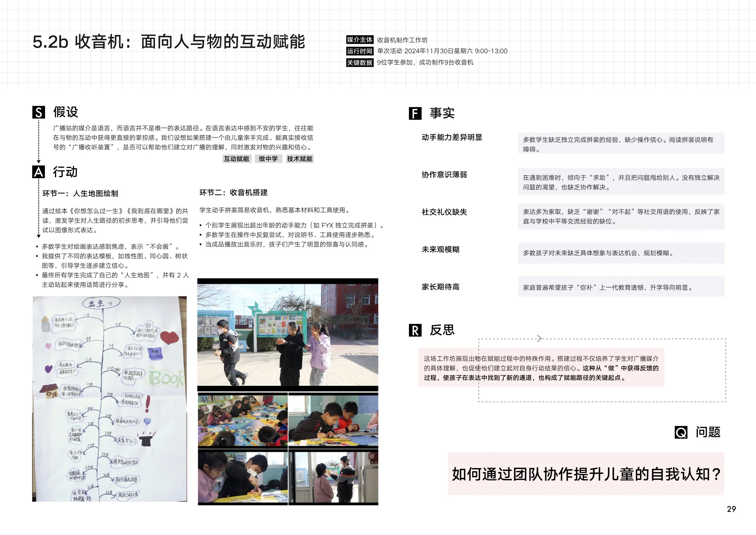Click the 媒介主体 black label
Image resolution: width=756 pixels, height=535 pixels.
(x=359, y=40)
